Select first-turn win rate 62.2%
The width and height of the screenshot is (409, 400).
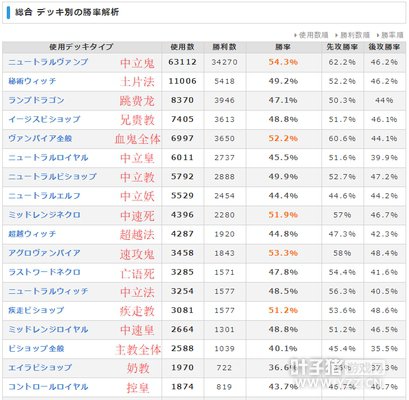click(342, 62)
